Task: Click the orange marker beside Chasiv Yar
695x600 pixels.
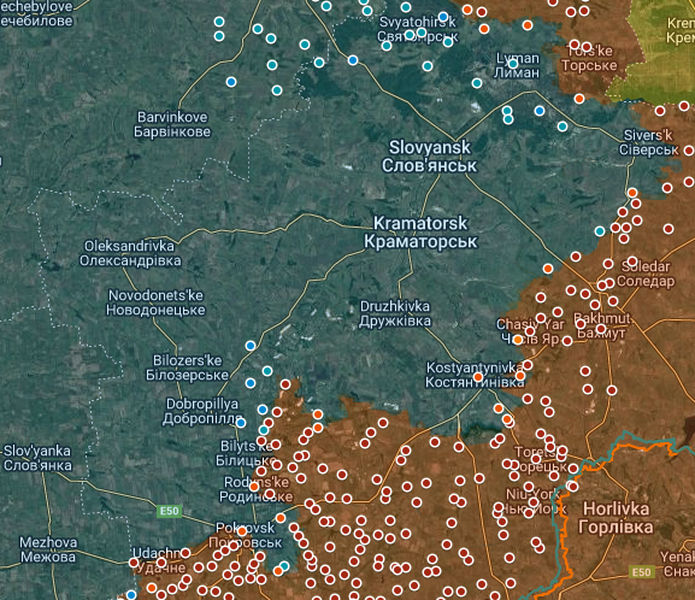Action: pyautogui.click(x=518, y=339)
